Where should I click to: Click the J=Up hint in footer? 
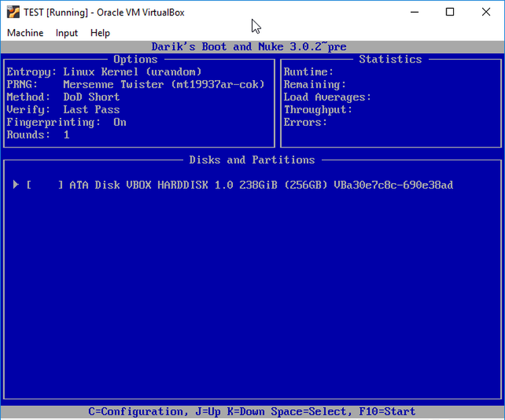(x=208, y=412)
